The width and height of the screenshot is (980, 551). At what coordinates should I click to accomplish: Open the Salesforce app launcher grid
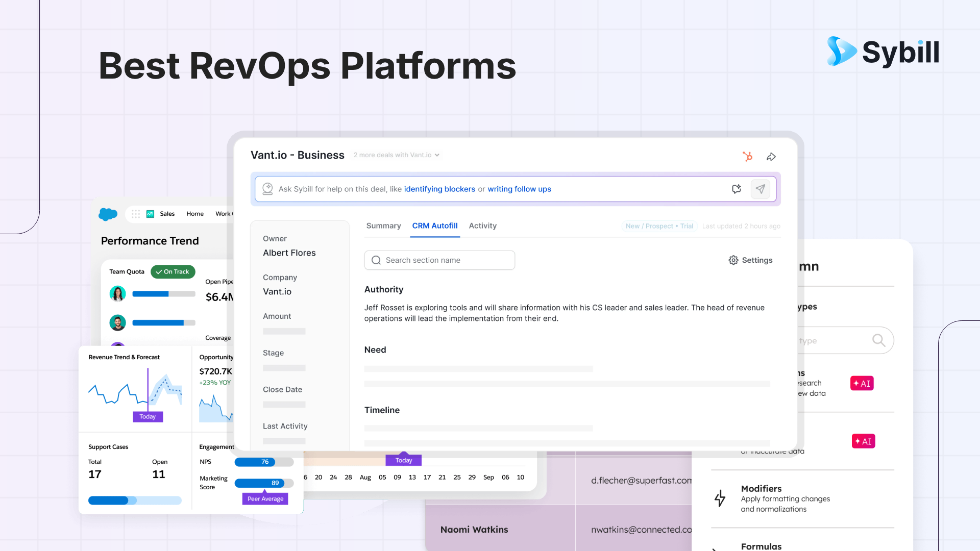136,214
